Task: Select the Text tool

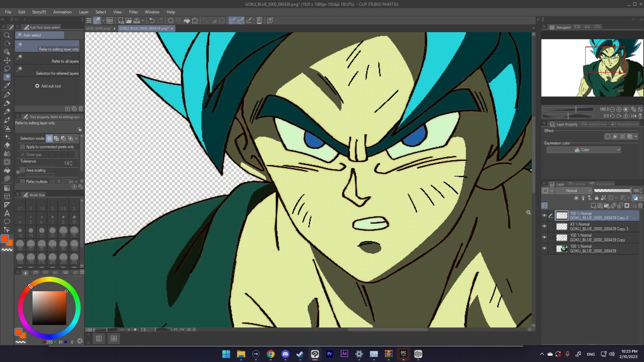Action: click(7, 213)
